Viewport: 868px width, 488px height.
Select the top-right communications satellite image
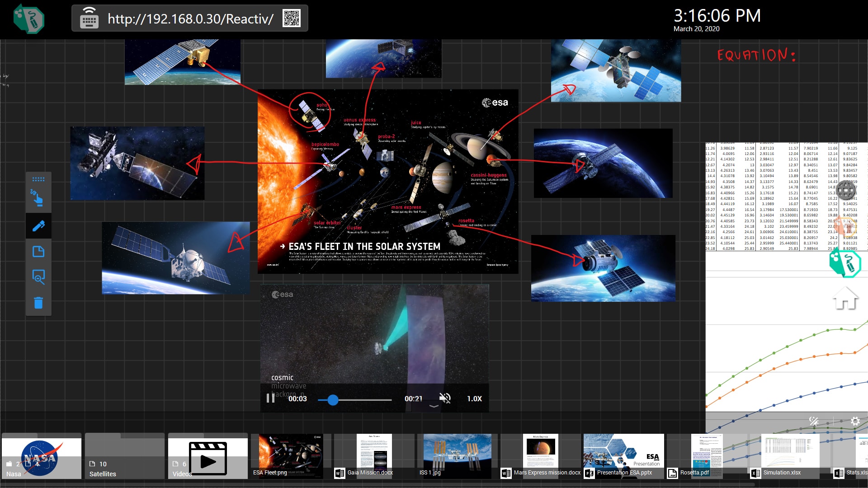pyautogui.click(x=616, y=70)
